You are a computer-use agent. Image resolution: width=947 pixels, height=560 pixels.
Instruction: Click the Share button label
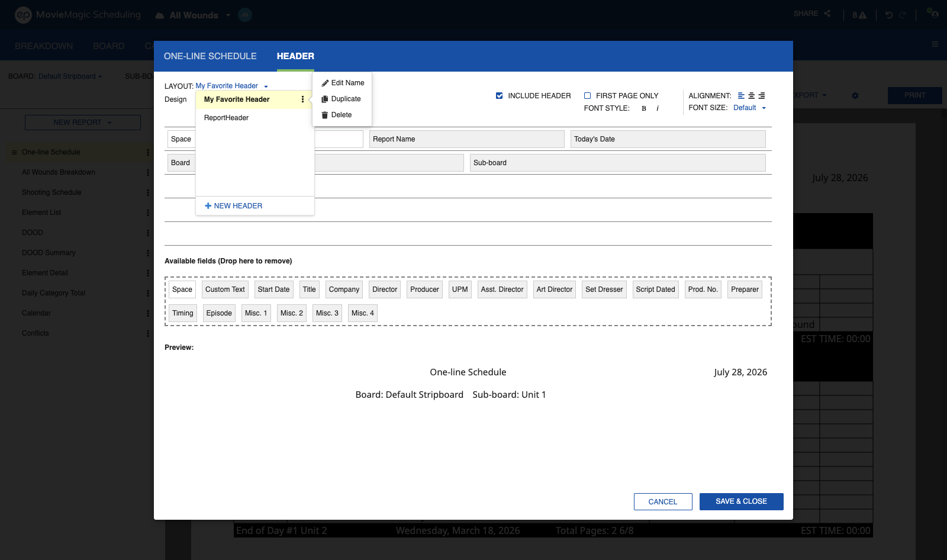click(x=806, y=14)
